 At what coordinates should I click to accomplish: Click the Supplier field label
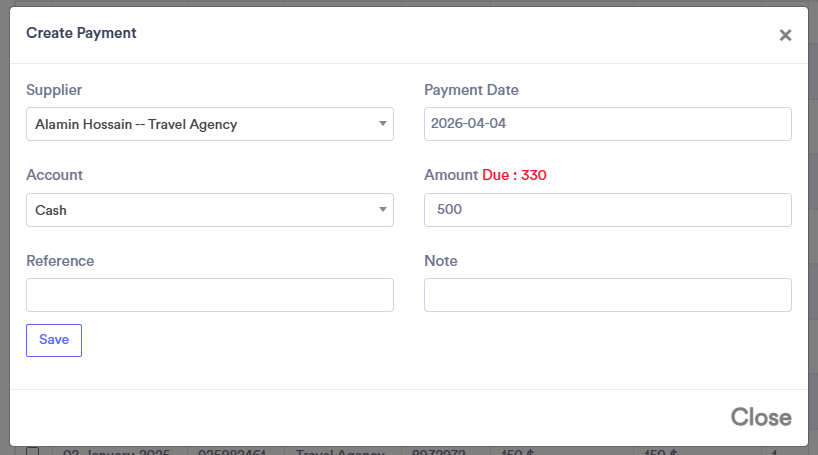pyautogui.click(x=54, y=90)
